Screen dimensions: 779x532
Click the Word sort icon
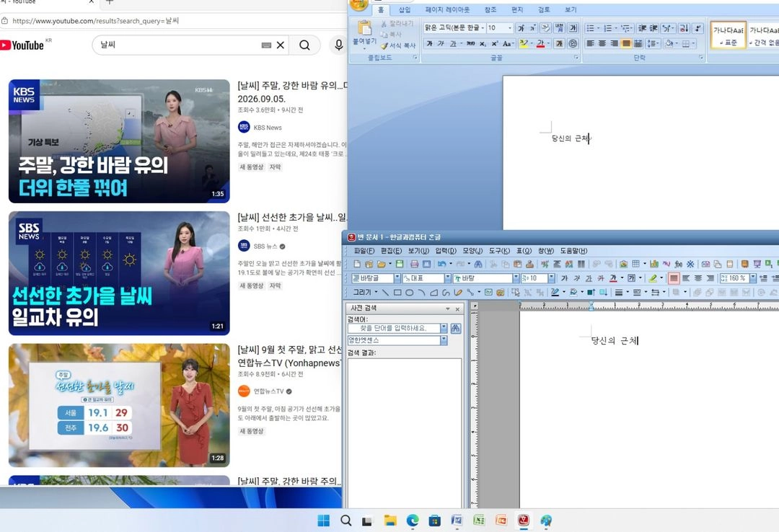[x=684, y=28]
